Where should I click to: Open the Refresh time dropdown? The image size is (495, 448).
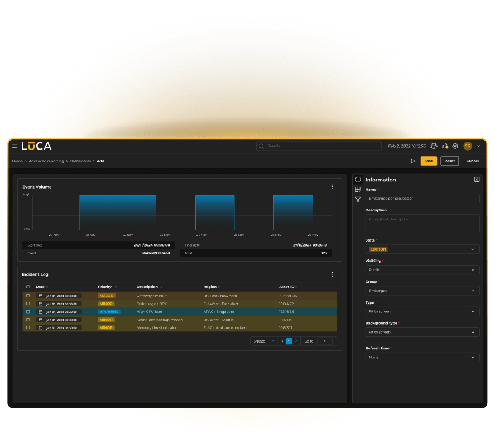click(422, 357)
